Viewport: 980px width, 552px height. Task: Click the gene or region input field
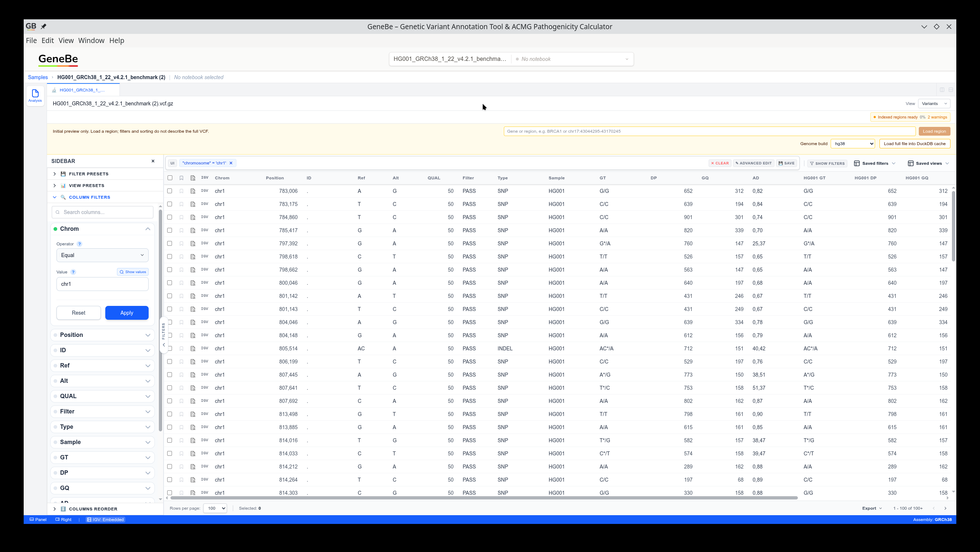[710, 131]
